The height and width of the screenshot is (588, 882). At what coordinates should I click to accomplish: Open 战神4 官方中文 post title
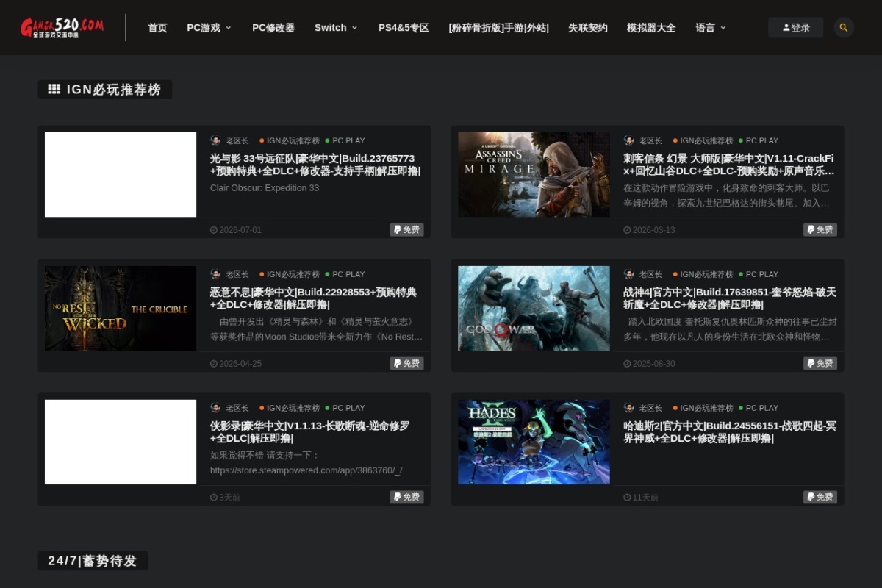[729, 298]
